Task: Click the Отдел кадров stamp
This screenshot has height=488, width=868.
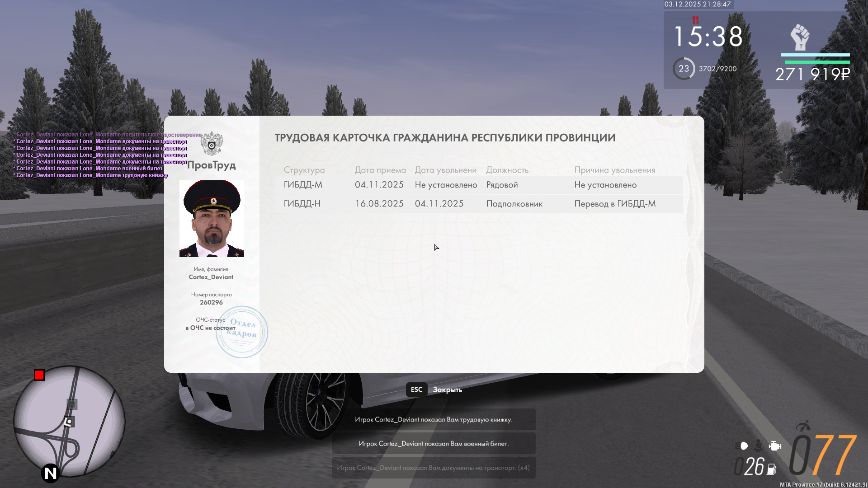Action: (242, 332)
